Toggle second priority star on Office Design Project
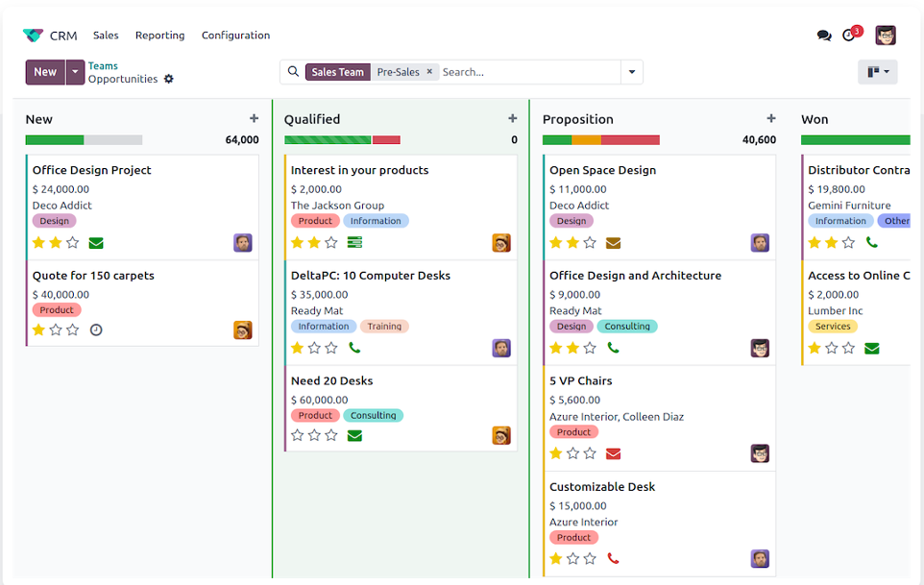Viewport: 924px width, 585px height. point(55,243)
